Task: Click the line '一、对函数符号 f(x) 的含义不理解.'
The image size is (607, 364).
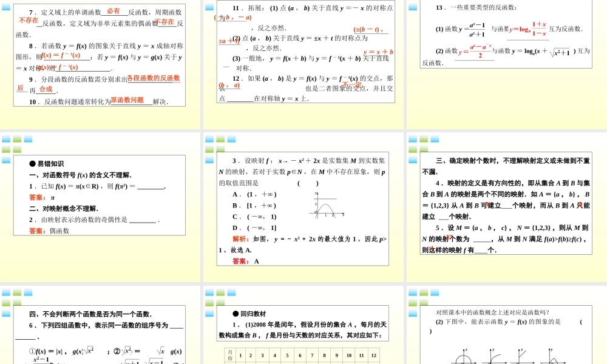Action: coord(81,175)
